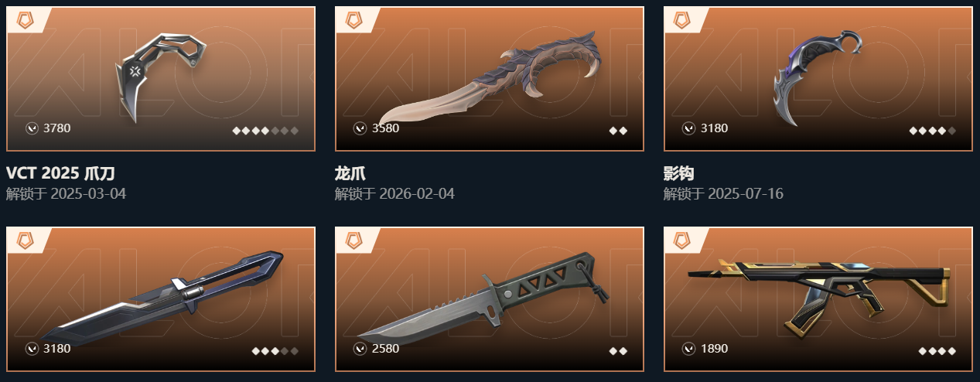Image resolution: width=980 pixels, height=382 pixels.
Task: Click the 影钩 title text
Action: coord(678,173)
